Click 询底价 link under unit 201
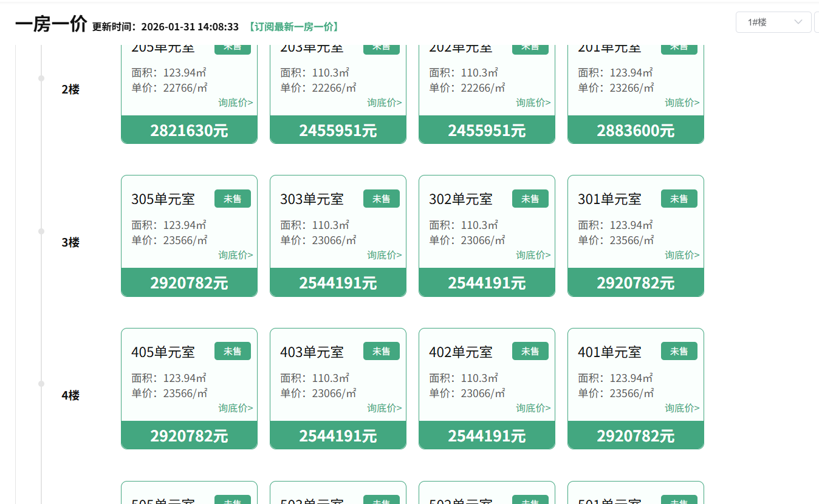This screenshot has width=819, height=504. click(x=682, y=103)
